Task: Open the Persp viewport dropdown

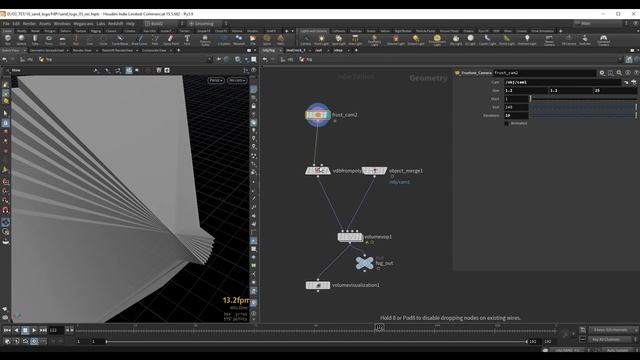Action: [216, 80]
